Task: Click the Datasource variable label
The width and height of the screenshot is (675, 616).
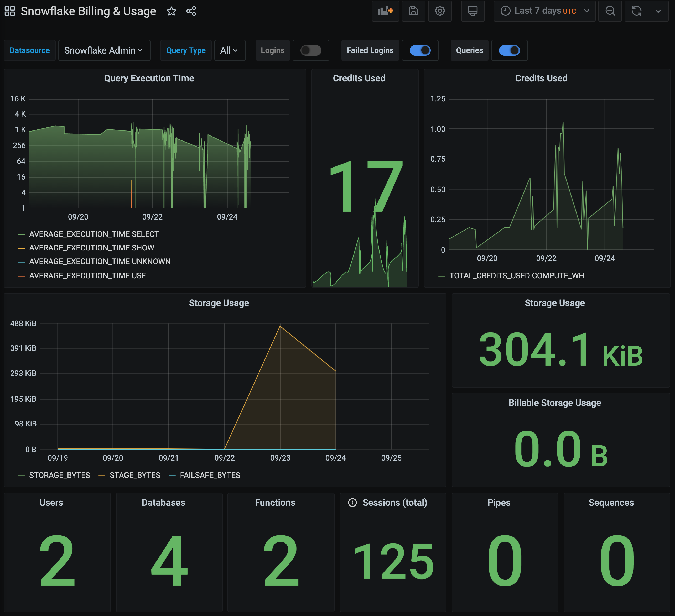Action: [x=29, y=51]
